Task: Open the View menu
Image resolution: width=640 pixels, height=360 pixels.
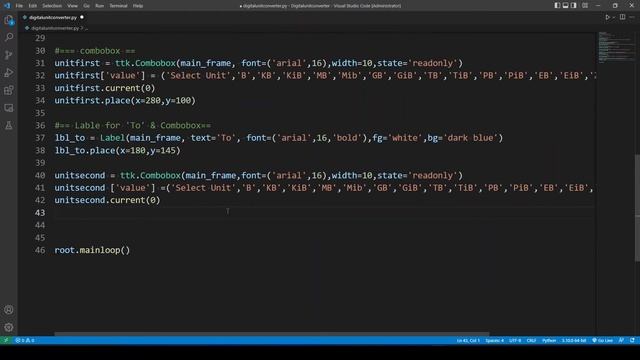Action: pos(73,6)
